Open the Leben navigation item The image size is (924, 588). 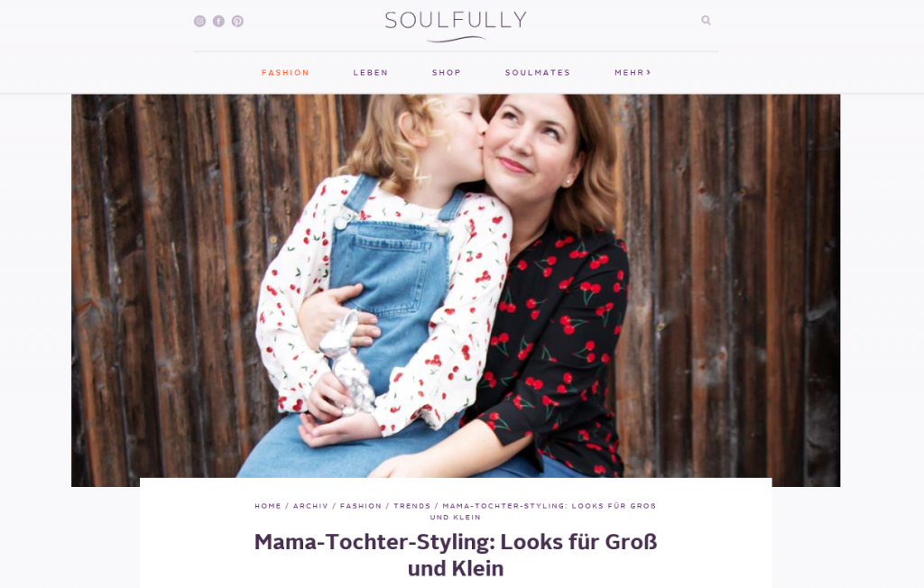point(371,72)
